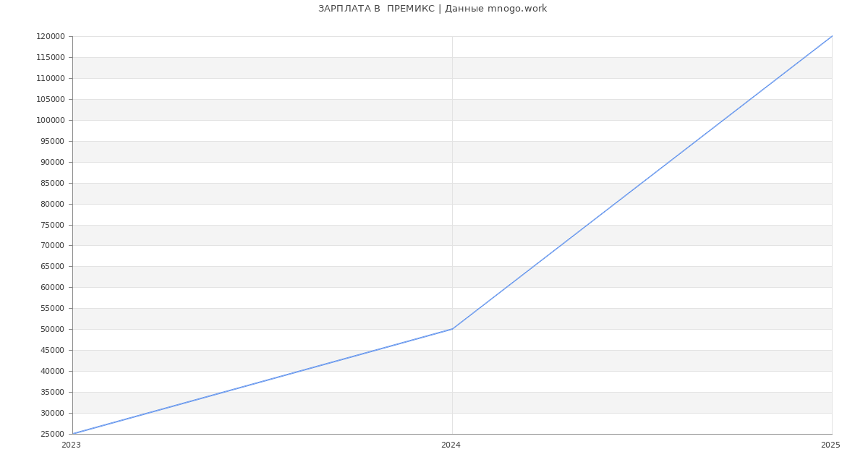The width and height of the screenshot is (868, 470).
Task: Click the 2025 end point at 120000
Action: 831,37
